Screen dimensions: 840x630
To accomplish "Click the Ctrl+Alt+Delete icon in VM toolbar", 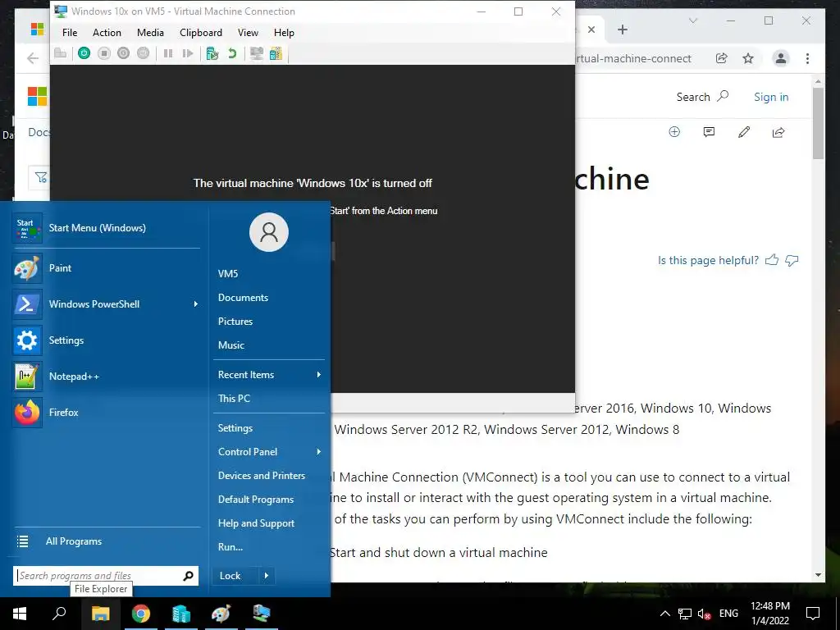I will (61, 53).
